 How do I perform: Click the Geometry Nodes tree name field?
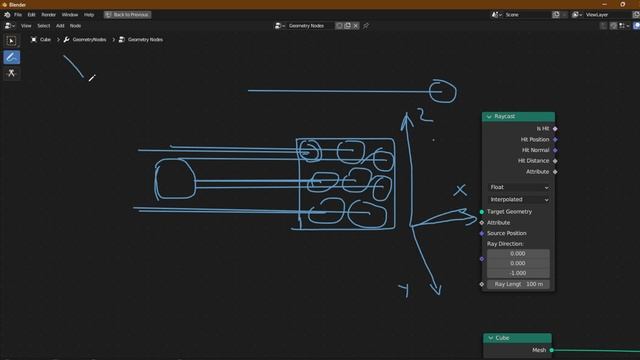tap(310, 26)
